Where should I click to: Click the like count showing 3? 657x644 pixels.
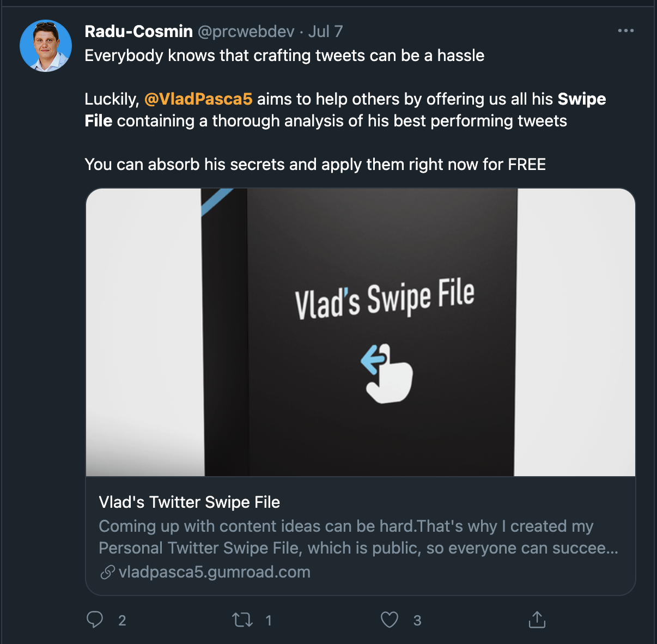coord(417,621)
